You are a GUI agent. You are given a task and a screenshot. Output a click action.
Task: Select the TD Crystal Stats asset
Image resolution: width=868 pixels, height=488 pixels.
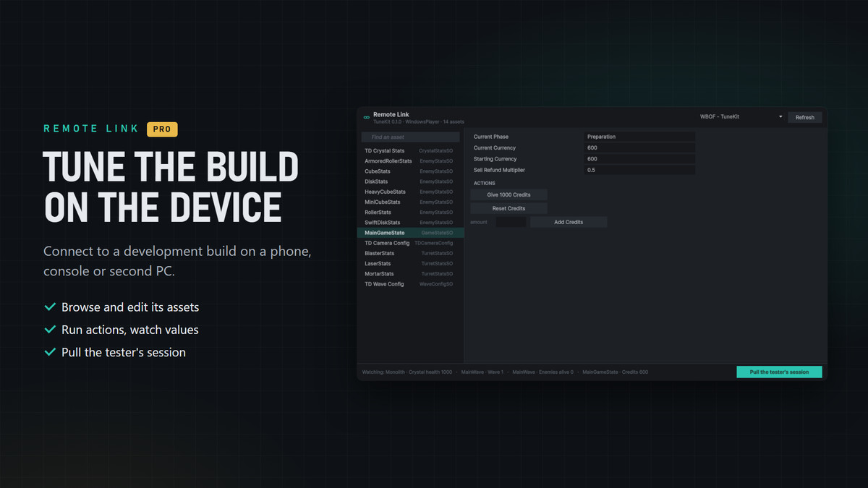[x=410, y=150]
